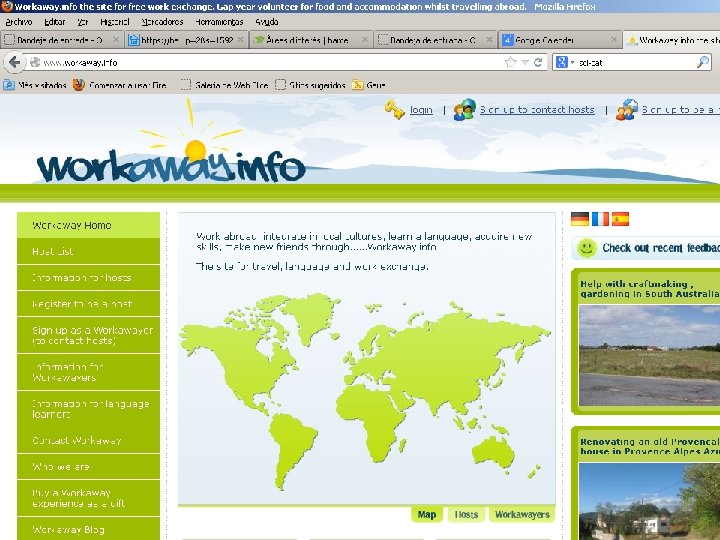Screen dimensions: 720x540
Task: Close the Google Calendar tab
Action: pyautogui.click(x=613, y=40)
